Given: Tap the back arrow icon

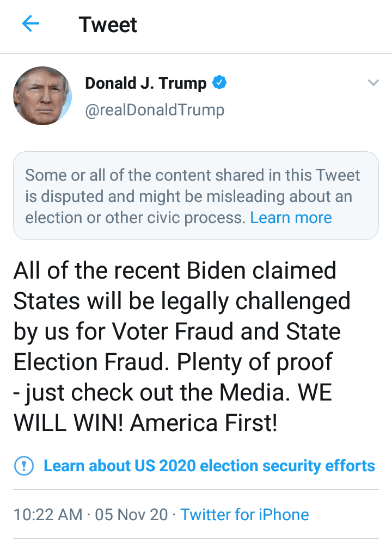Looking at the screenshot, I should 30,24.
